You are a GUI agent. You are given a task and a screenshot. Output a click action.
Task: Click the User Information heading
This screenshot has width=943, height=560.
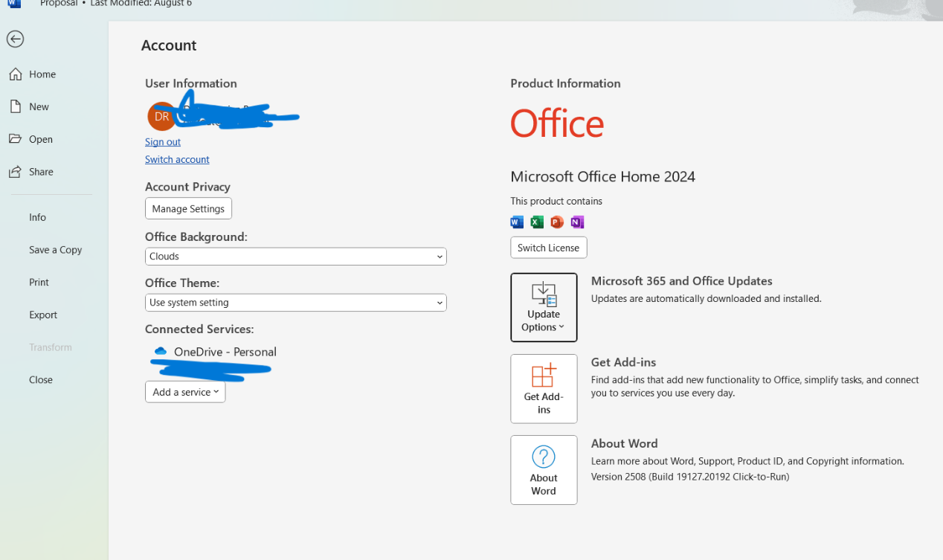click(191, 83)
